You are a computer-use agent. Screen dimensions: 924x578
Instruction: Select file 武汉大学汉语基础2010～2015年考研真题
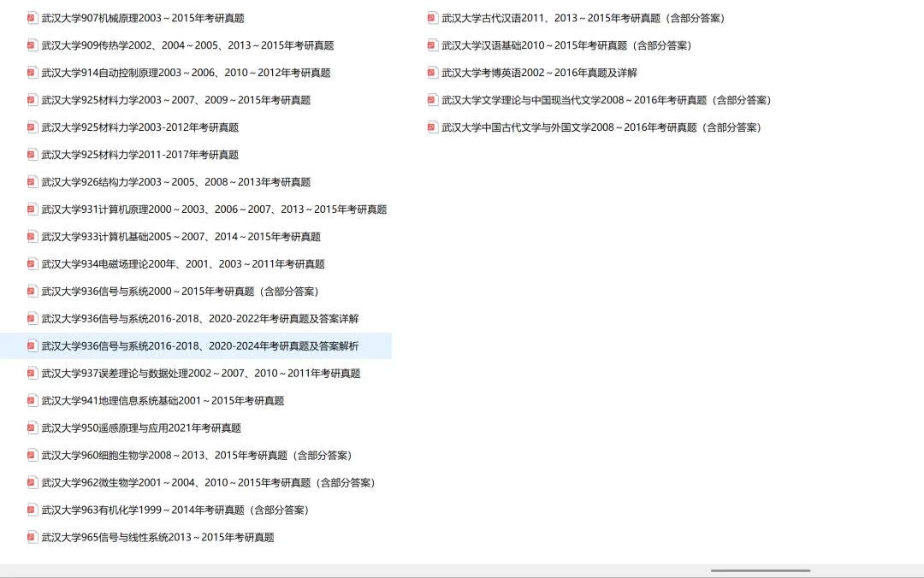click(x=567, y=45)
